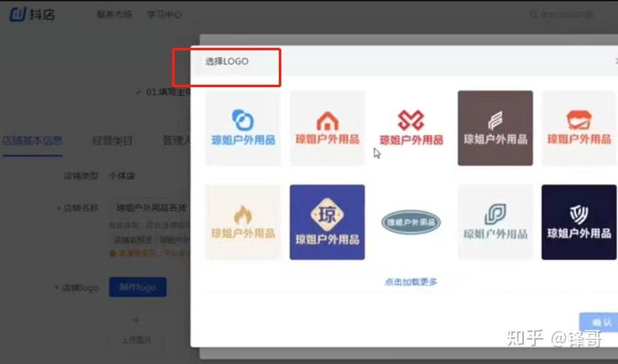Click the 店铺名称 input field
This screenshot has height=364, width=618.
[149, 207]
